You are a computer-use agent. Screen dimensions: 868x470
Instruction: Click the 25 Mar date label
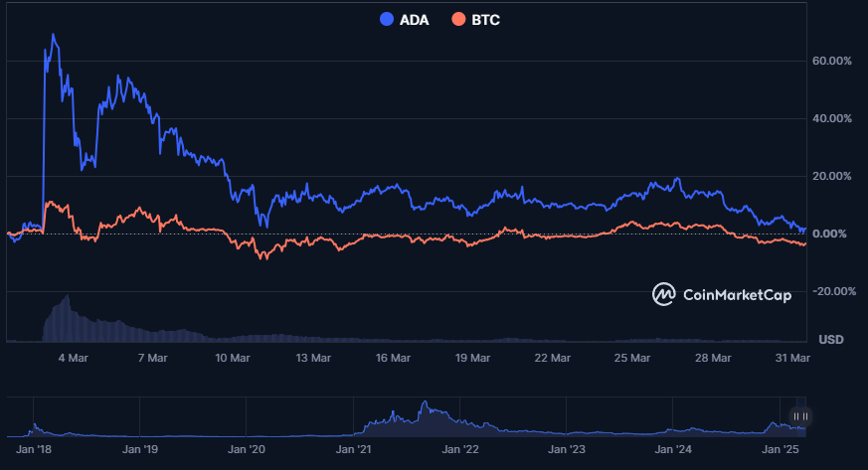[632, 358]
